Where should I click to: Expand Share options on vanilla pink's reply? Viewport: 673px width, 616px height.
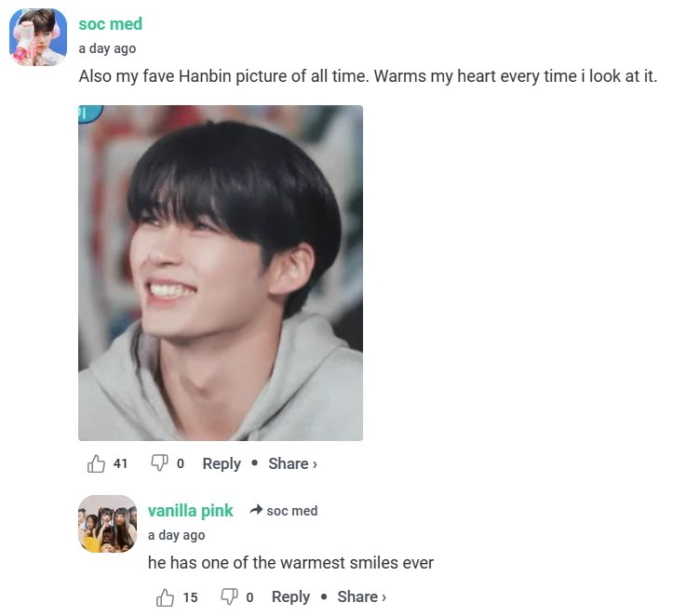point(362,596)
